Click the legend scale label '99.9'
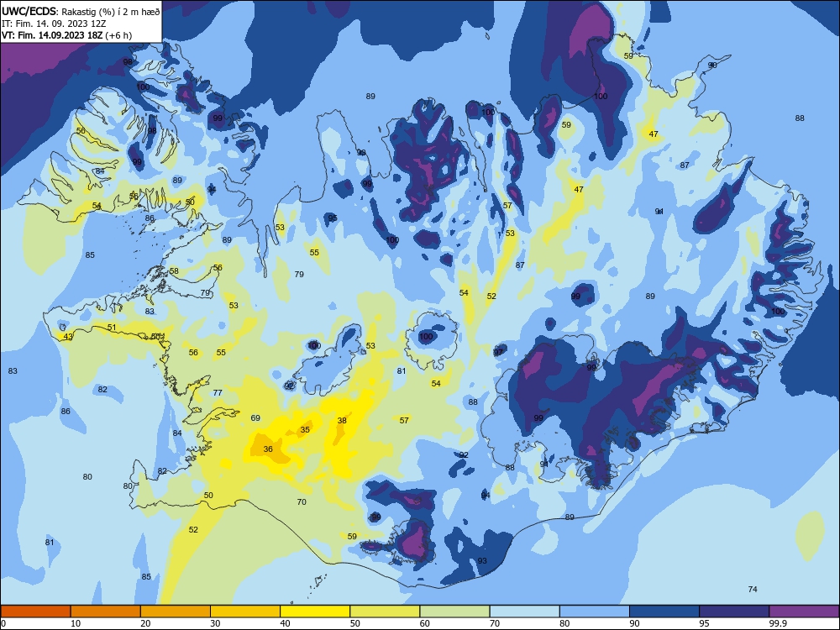Viewport: 840px width, 630px height. pyautogui.click(x=778, y=623)
